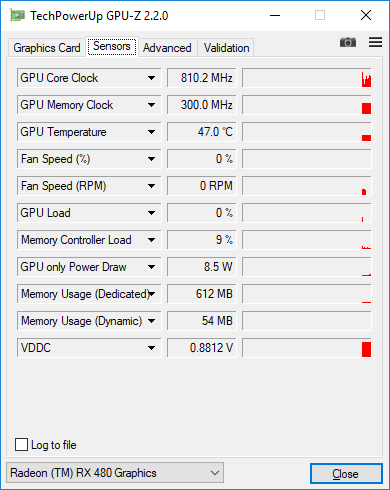Switch to the Advanced tab
Image resolution: width=390 pixels, height=490 pixels.
pyautogui.click(x=167, y=48)
